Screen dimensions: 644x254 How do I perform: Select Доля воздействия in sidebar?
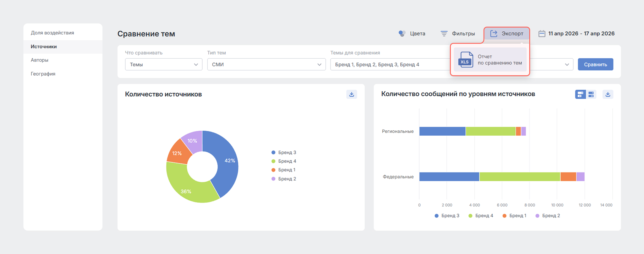click(52, 33)
